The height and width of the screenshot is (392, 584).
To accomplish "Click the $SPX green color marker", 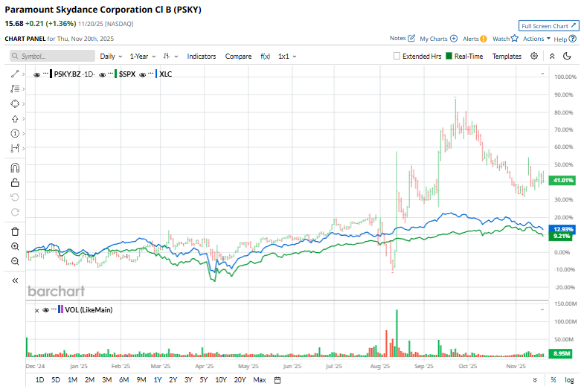I will pyautogui.click(x=116, y=74).
